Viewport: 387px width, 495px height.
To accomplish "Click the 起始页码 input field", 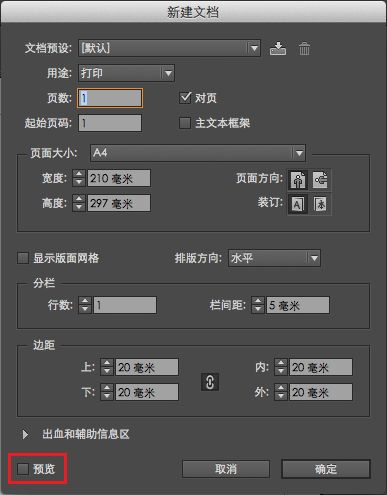I will tap(110, 123).
